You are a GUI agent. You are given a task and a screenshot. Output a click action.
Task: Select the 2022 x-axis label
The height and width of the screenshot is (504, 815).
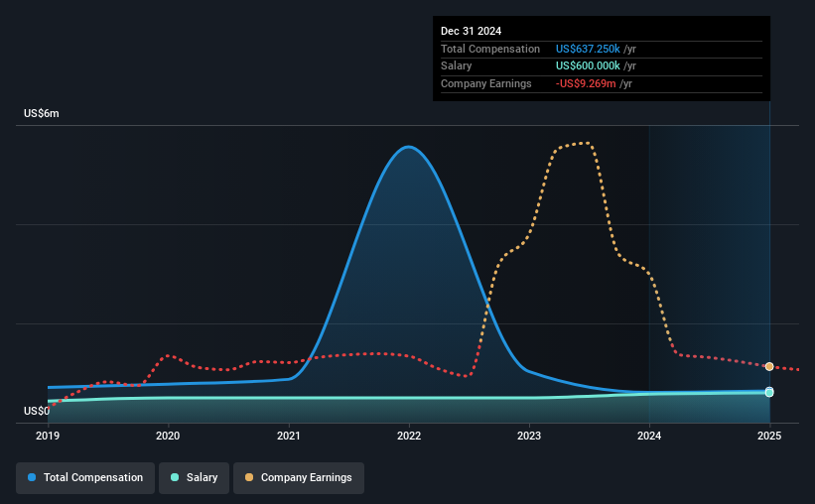[409, 436]
